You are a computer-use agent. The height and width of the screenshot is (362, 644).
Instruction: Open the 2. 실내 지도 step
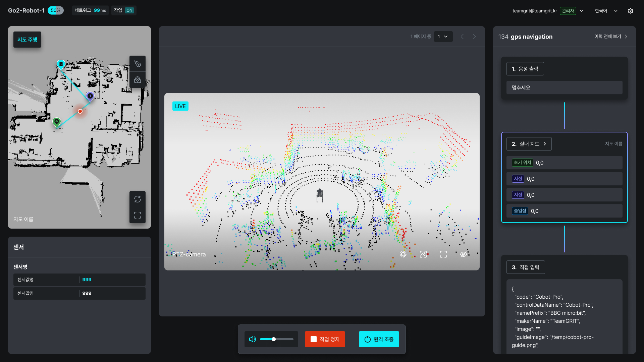[x=529, y=144]
